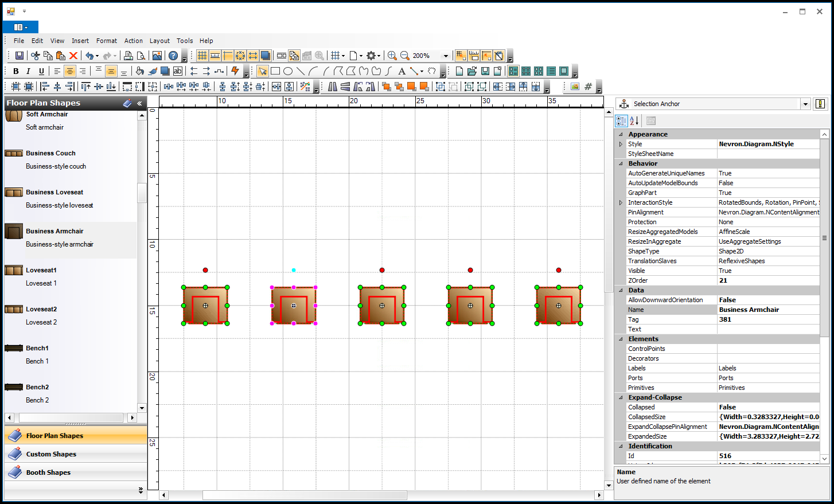Select the Line drawing tool

tap(301, 71)
